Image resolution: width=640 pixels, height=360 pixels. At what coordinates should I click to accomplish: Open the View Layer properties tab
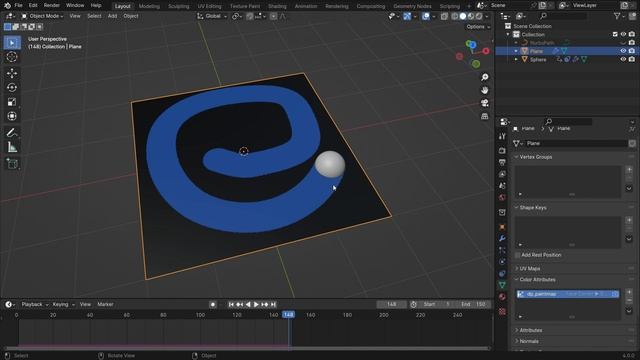click(502, 174)
